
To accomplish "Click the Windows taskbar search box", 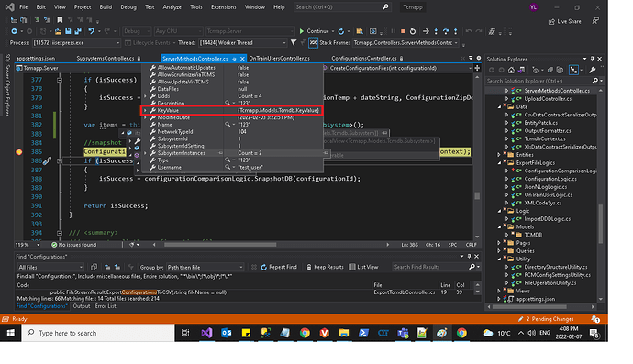I will (x=98, y=333).
